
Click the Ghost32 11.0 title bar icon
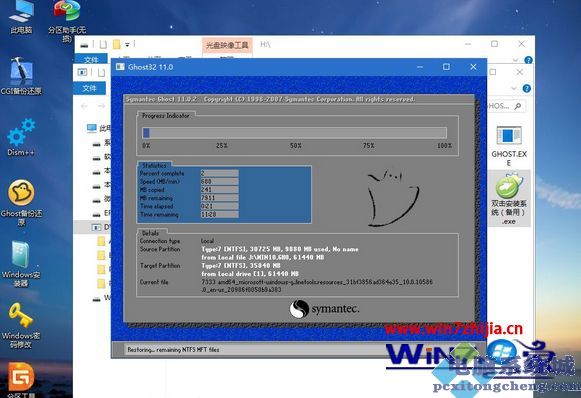click(x=120, y=67)
